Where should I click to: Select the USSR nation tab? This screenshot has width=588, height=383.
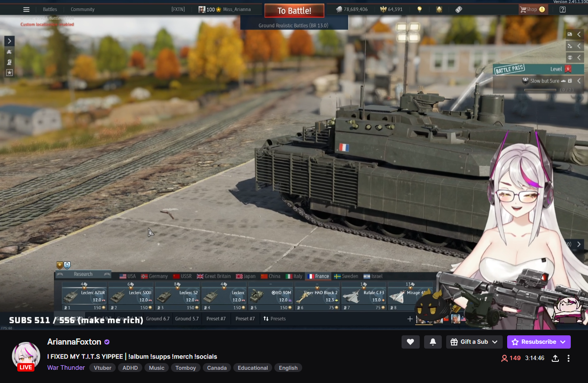(182, 276)
